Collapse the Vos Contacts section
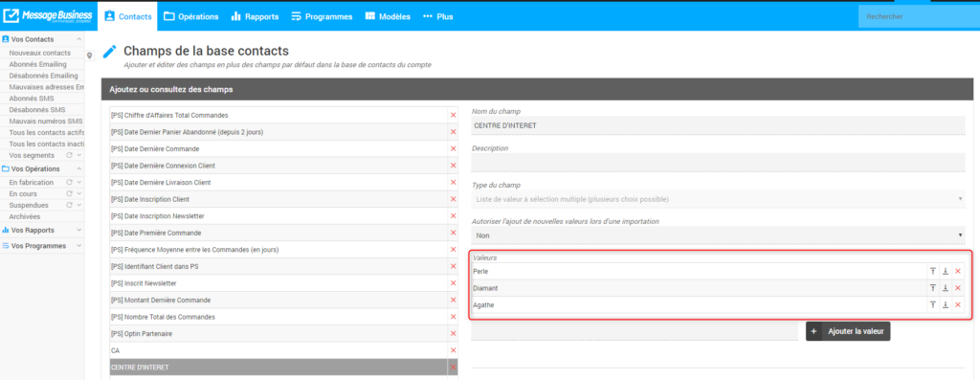Image resolution: width=980 pixels, height=380 pixels. [x=78, y=39]
